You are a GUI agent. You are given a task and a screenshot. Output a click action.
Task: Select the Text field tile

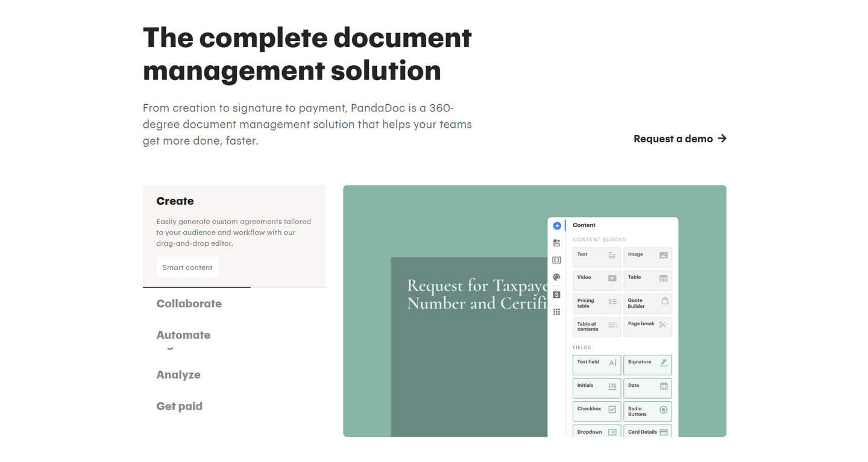597,365
